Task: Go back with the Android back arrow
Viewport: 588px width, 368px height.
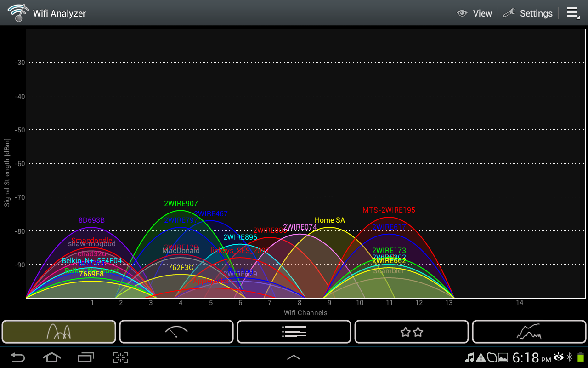Action: tap(17, 357)
